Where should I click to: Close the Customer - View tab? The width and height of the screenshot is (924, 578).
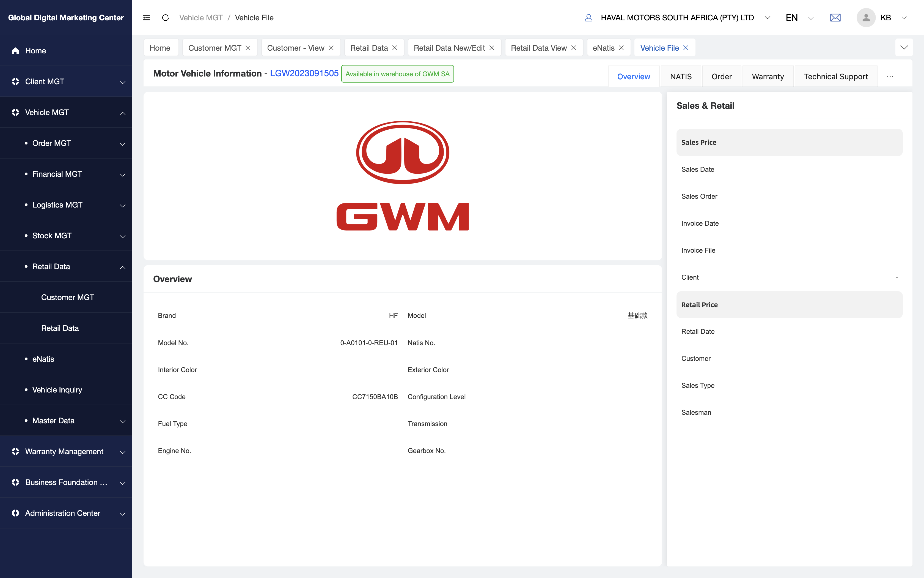tap(331, 48)
